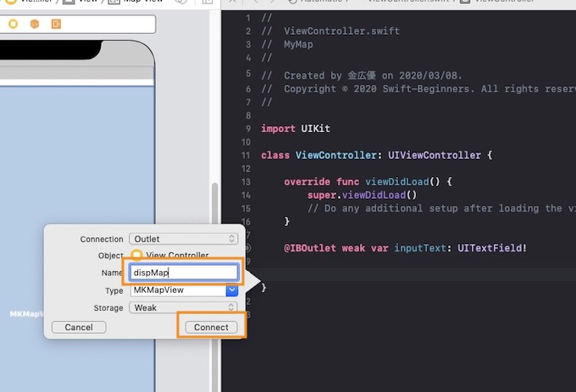The width and height of the screenshot is (576, 392).
Task: Open the Storage dropdown set to Weak
Action: point(183,308)
